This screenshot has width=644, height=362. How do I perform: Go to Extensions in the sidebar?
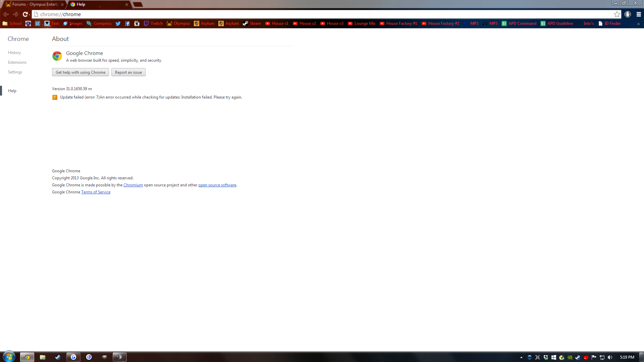pos(17,62)
